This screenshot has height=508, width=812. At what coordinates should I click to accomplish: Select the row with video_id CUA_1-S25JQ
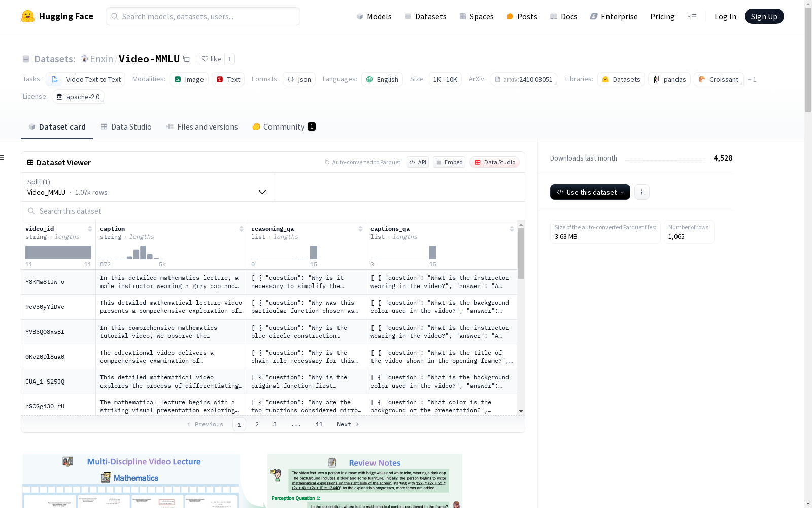tap(269, 382)
